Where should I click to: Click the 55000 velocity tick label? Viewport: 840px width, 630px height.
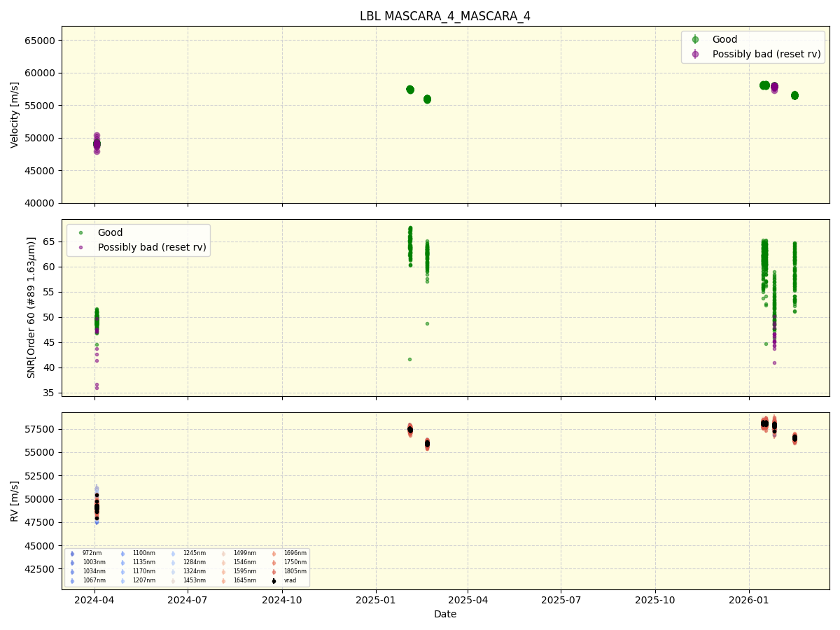coord(40,106)
